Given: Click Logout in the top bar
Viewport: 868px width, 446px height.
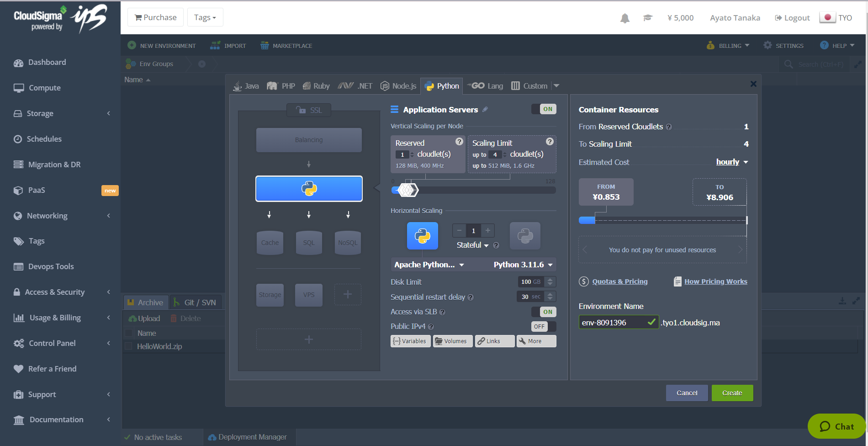Looking at the screenshot, I should pos(792,18).
